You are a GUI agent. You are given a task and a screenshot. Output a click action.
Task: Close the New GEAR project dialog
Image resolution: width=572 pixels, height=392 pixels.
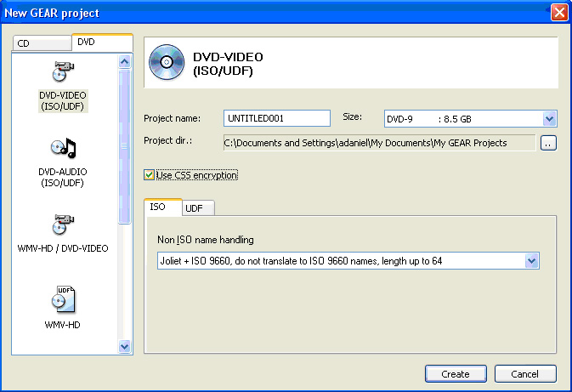558,13
